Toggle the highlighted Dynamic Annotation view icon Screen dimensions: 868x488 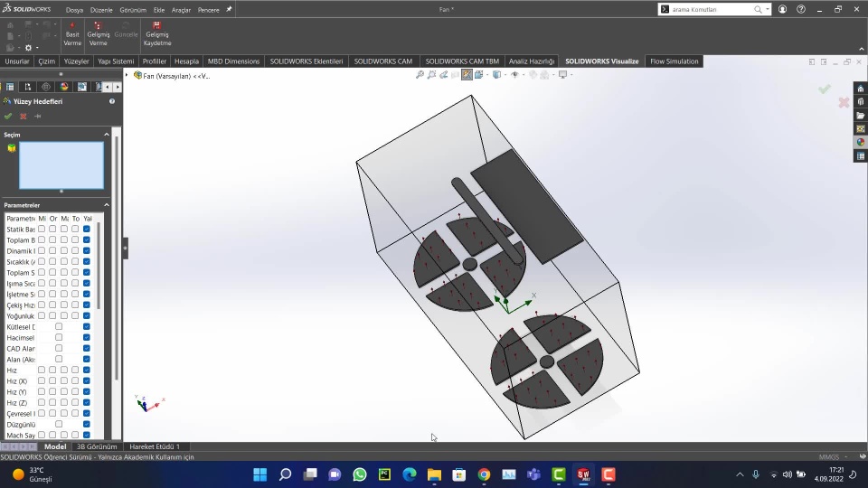(x=467, y=75)
